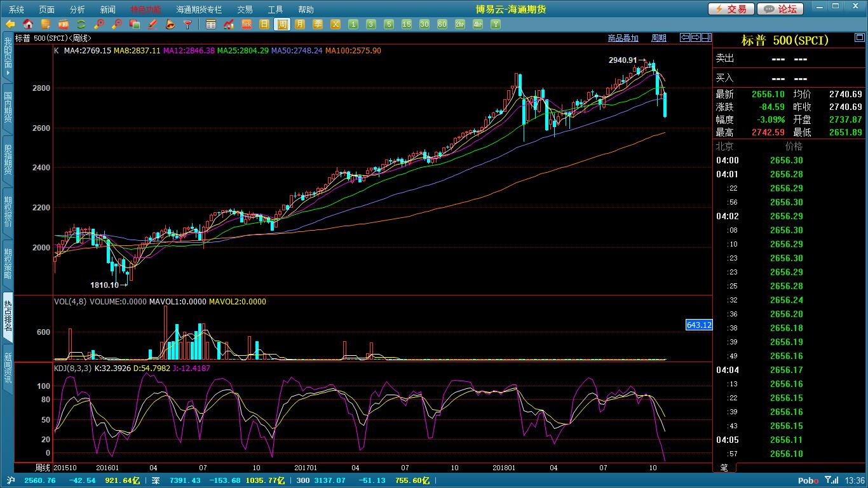This screenshot has height=488, width=868.
Task: Zoom in the chart with magnifier plus
Action: click(99, 24)
